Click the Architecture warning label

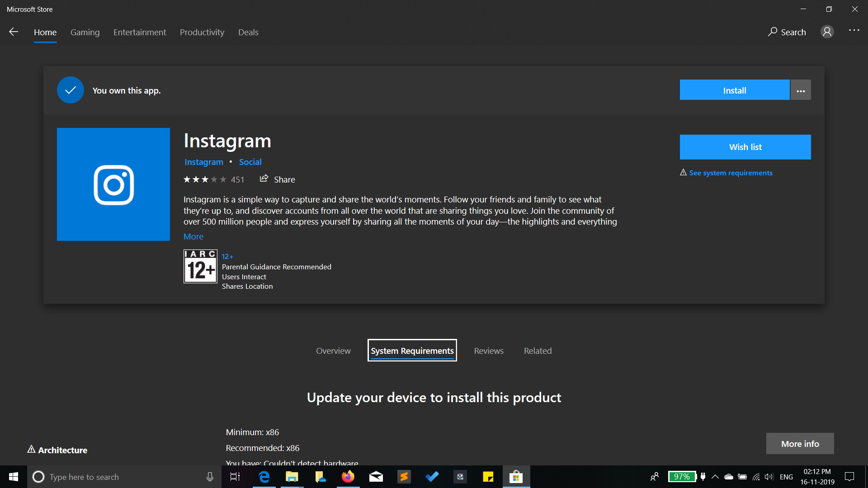coord(57,450)
